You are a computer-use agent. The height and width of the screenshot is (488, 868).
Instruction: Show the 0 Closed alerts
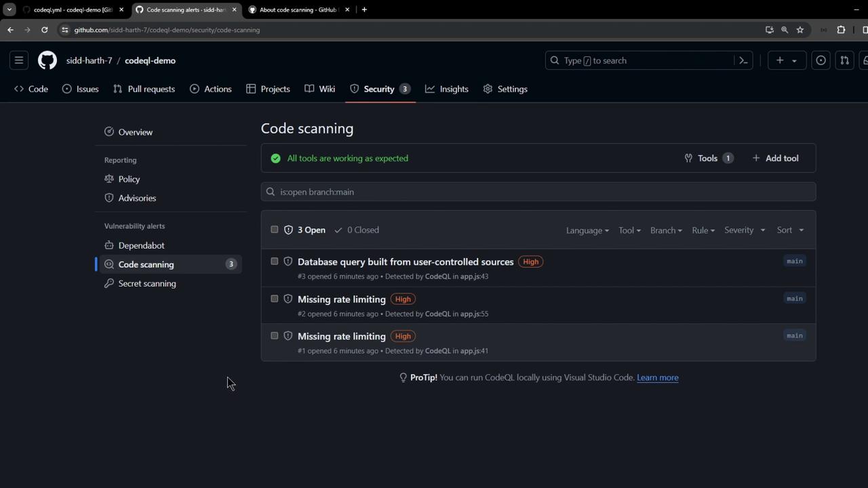click(x=357, y=230)
